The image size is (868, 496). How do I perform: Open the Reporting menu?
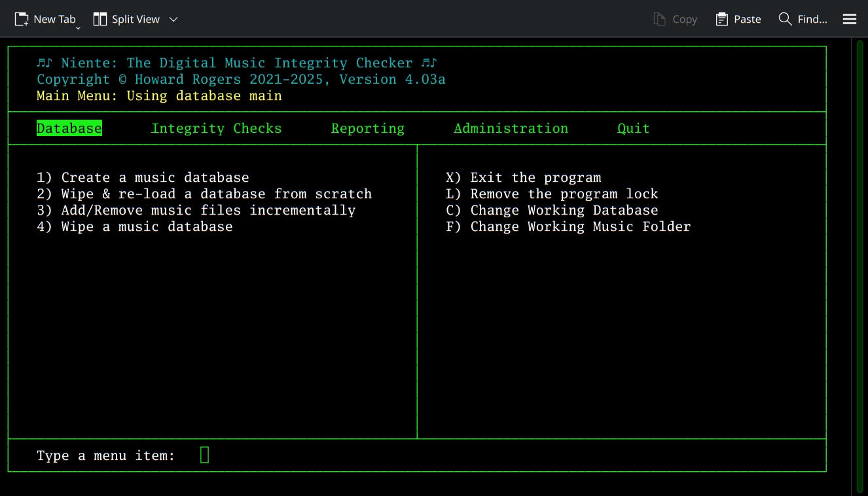[367, 128]
